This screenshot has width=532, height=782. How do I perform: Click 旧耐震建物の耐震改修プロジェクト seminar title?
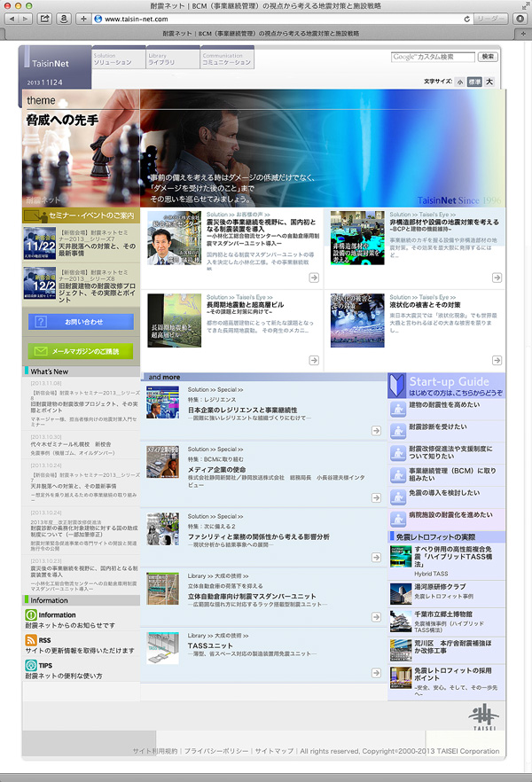98,293
